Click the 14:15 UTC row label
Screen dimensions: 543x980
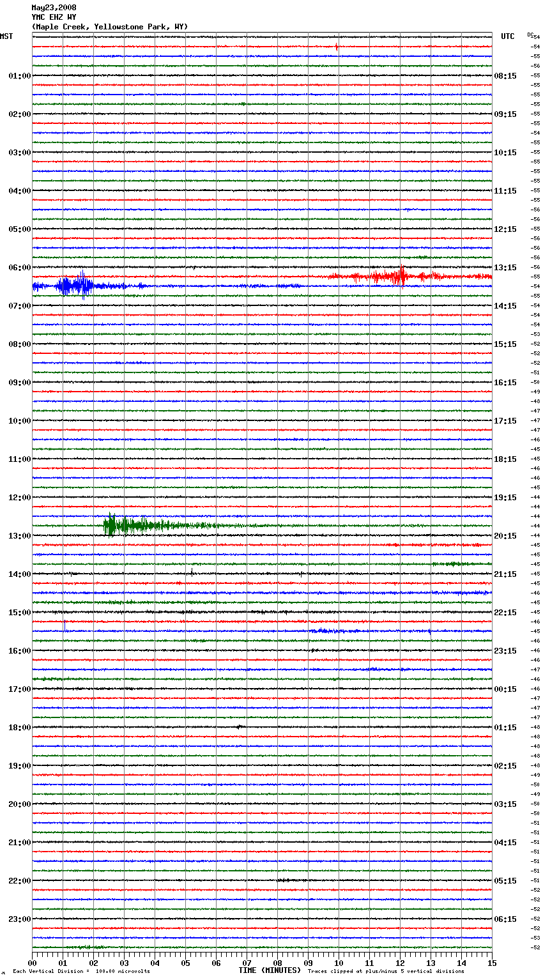click(x=505, y=306)
